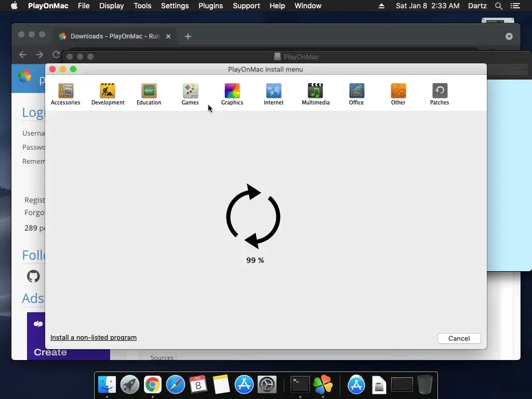This screenshot has height=399, width=532.
Task: Click the browser profile dropdown arrow
Action: [x=509, y=36]
